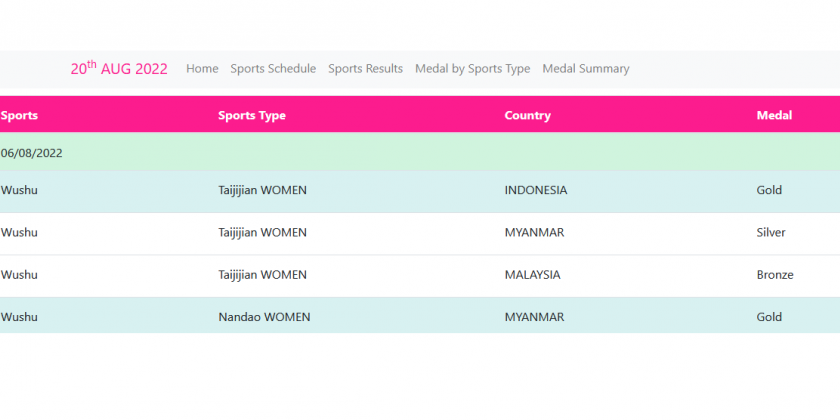Screen dimensions: 840x420
Task: Click MALAYSIA in the country column
Action: pos(532,275)
